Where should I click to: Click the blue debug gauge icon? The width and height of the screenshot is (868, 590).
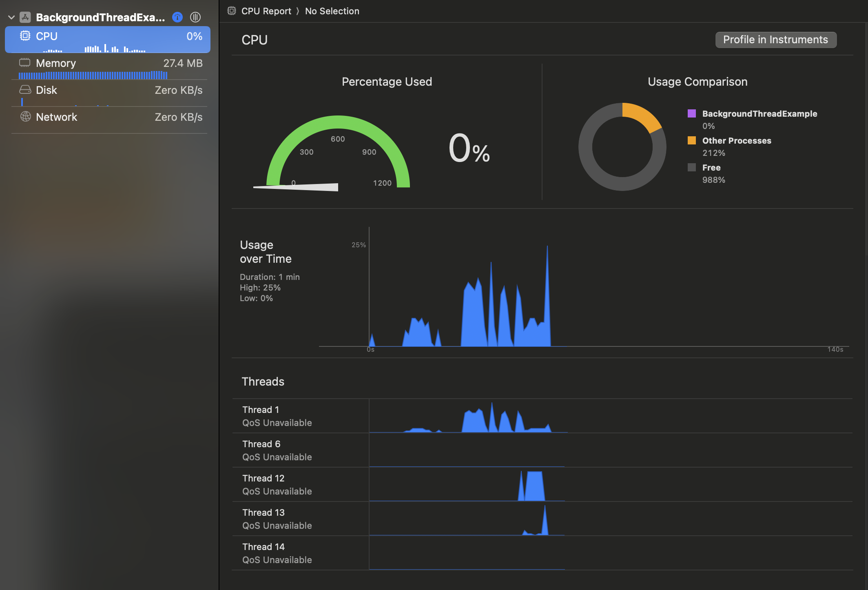click(177, 17)
